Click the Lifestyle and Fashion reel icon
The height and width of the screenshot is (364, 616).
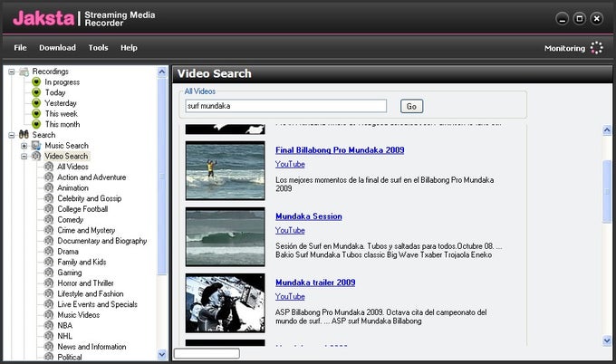tap(49, 293)
